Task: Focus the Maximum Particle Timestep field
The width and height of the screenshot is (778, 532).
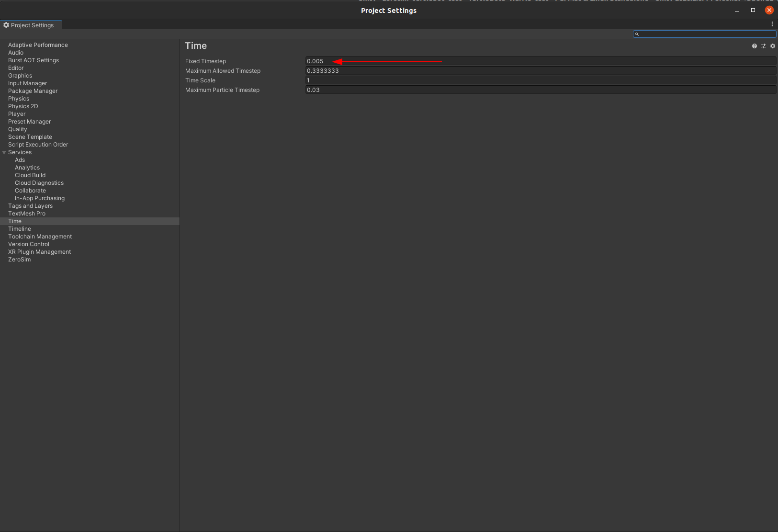Action: 540,90
